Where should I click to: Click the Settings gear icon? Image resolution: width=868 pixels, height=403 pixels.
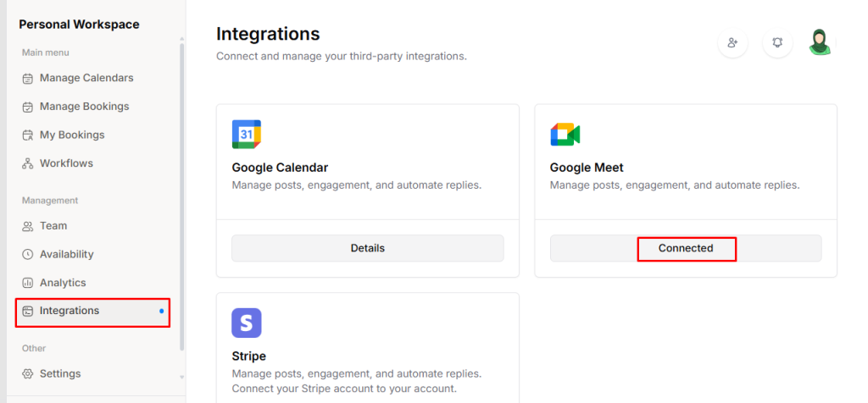click(28, 374)
